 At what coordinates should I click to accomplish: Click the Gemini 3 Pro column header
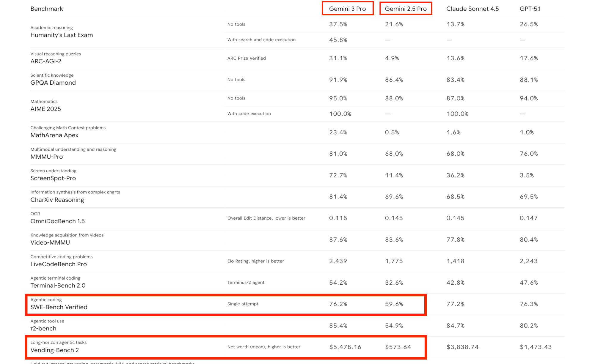(x=347, y=9)
